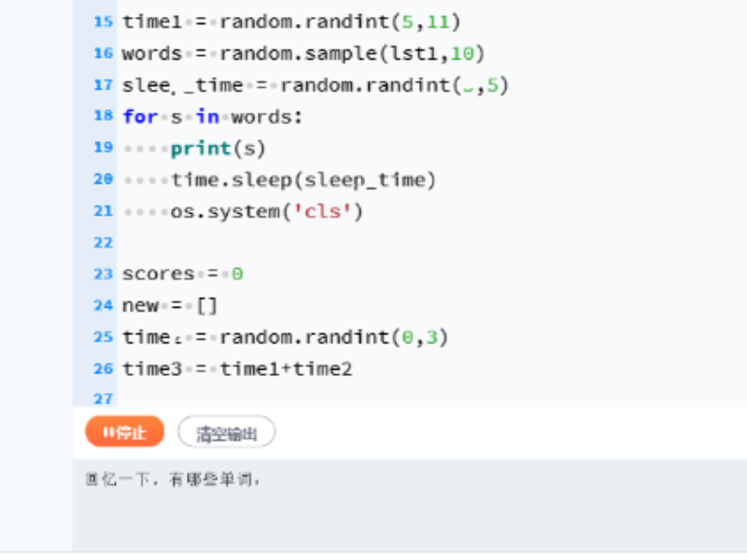Select line number 22 in the gutter
Image resolution: width=747 pixels, height=560 pixels.
(x=103, y=243)
